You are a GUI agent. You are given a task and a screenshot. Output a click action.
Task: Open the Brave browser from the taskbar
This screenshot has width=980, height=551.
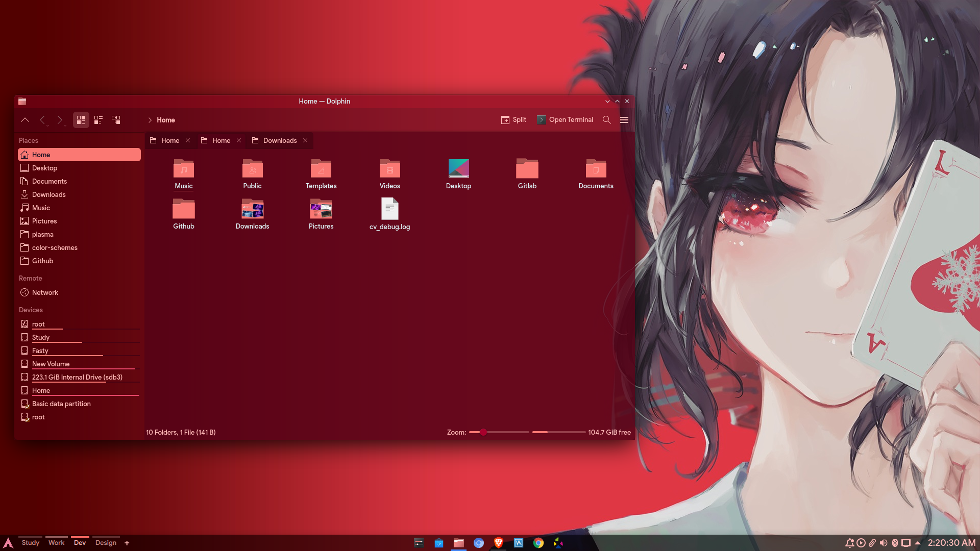[x=499, y=543]
